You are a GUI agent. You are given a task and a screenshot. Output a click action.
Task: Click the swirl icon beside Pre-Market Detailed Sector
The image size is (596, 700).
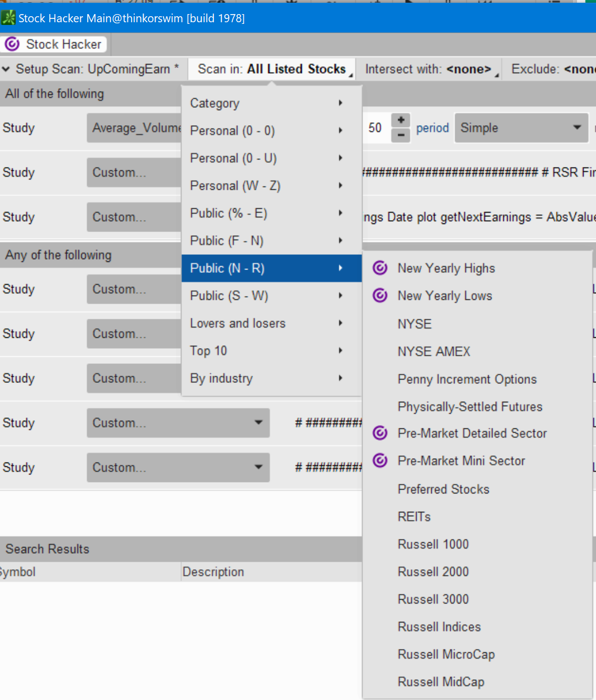pyautogui.click(x=380, y=433)
